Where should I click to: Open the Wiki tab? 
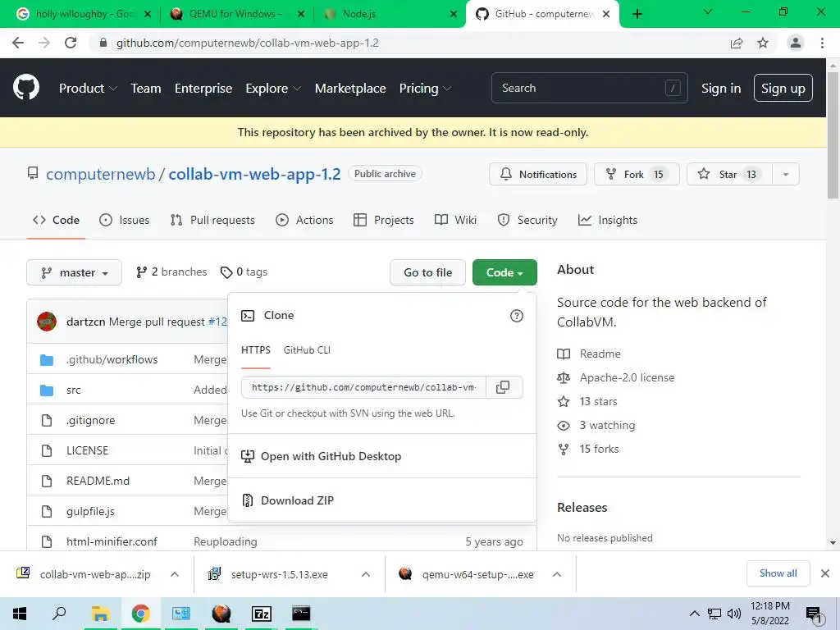click(x=455, y=220)
